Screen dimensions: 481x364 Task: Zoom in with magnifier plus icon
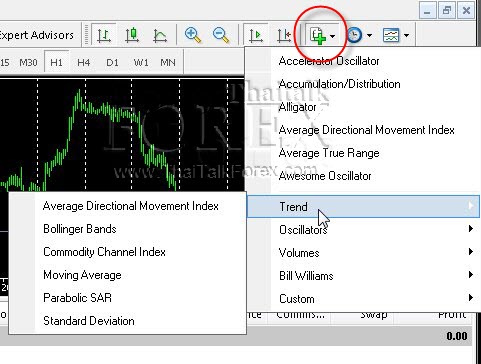(x=193, y=35)
